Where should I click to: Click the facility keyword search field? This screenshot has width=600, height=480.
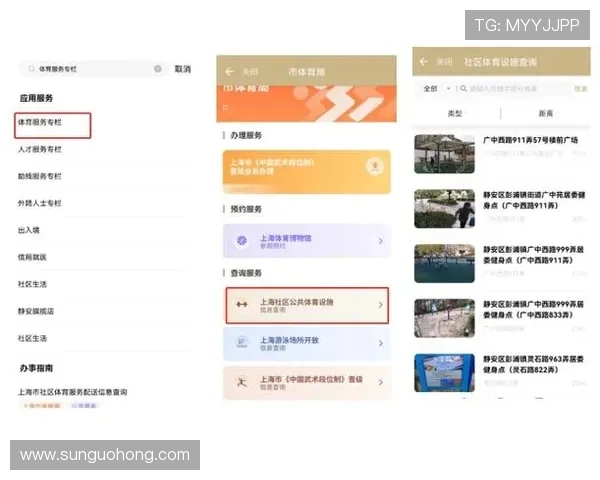(517, 89)
